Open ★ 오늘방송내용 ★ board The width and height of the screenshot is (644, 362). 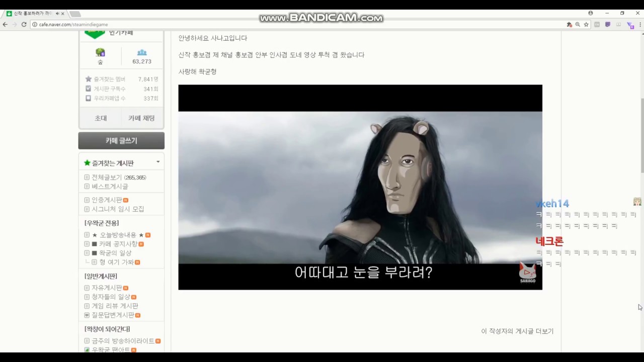click(118, 235)
